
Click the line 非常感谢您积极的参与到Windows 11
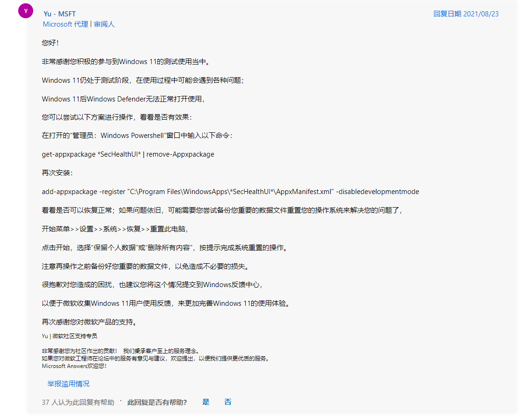pos(126,62)
